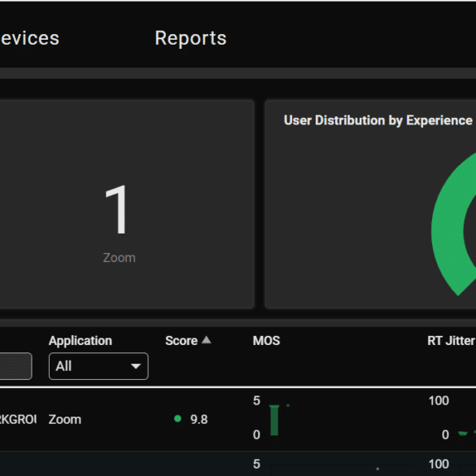This screenshot has width=476, height=476.
Task: Select the Zoom application cell in the first row
Action: (64, 420)
